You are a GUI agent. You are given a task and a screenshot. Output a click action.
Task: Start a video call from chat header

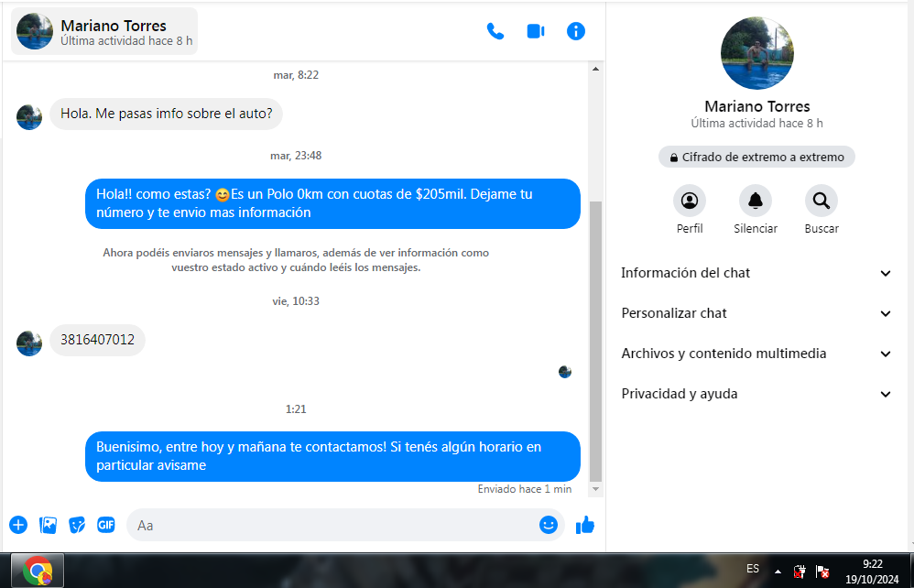(536, 31)
